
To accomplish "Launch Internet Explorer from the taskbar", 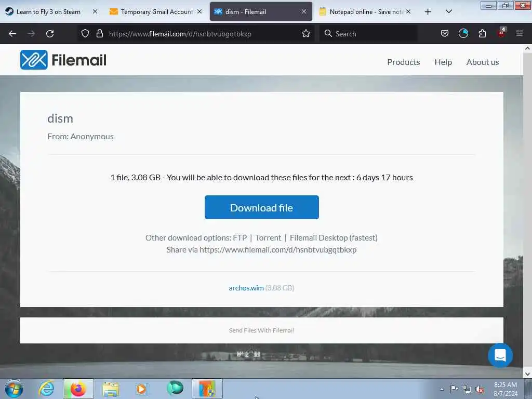I will (46, 389).
